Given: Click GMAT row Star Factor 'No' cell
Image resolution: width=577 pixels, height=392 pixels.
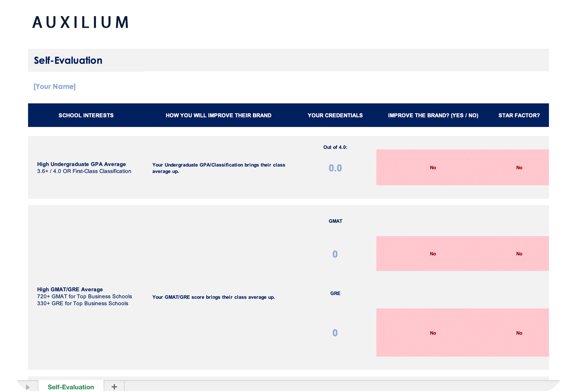Looking at the screenshot, I should pos(519,254).
